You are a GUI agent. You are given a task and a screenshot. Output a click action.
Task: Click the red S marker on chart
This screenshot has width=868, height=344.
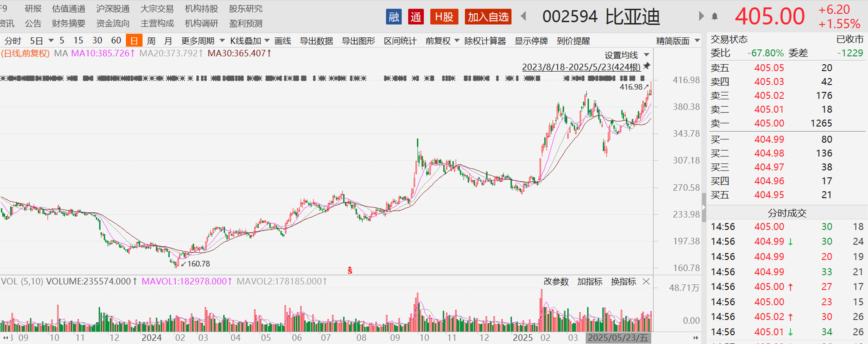pyautogui.click(x=350, y=270)
